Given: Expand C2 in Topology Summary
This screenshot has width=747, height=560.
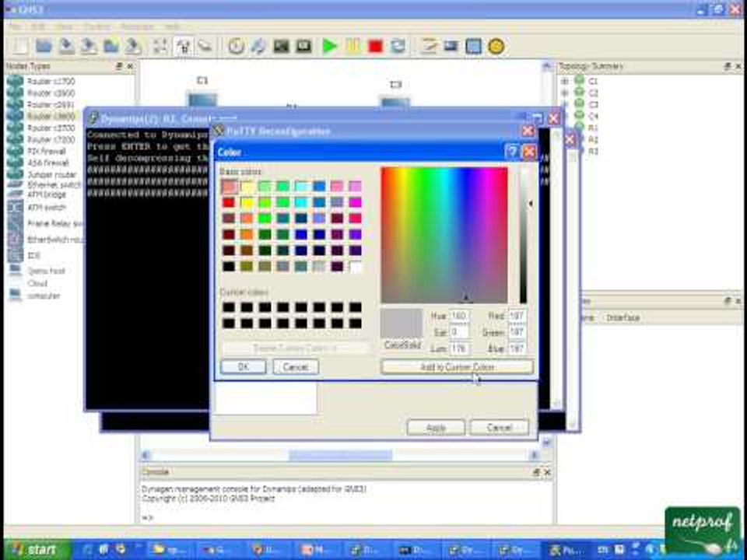Looking at the screenshot, I should [x=565, y=93].
